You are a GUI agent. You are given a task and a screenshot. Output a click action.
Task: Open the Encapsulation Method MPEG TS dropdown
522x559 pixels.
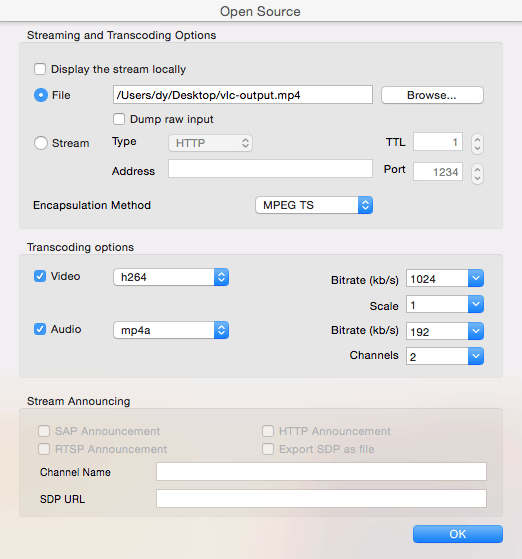point(314,205)
